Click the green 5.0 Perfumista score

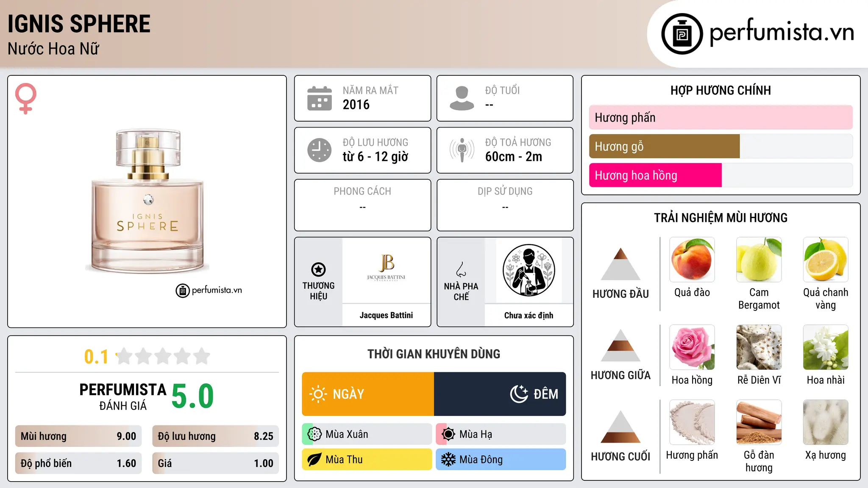click(x=193, y=396)
